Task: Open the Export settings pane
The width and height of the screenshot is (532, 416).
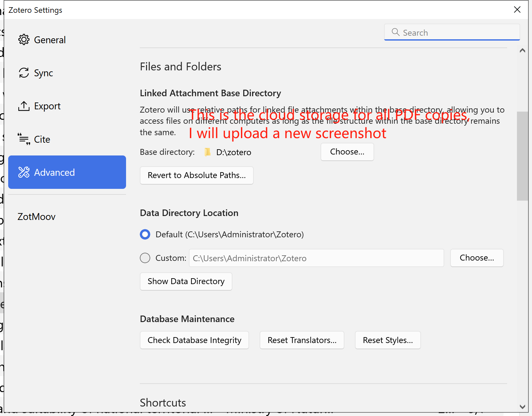Action: coord(67,106)
